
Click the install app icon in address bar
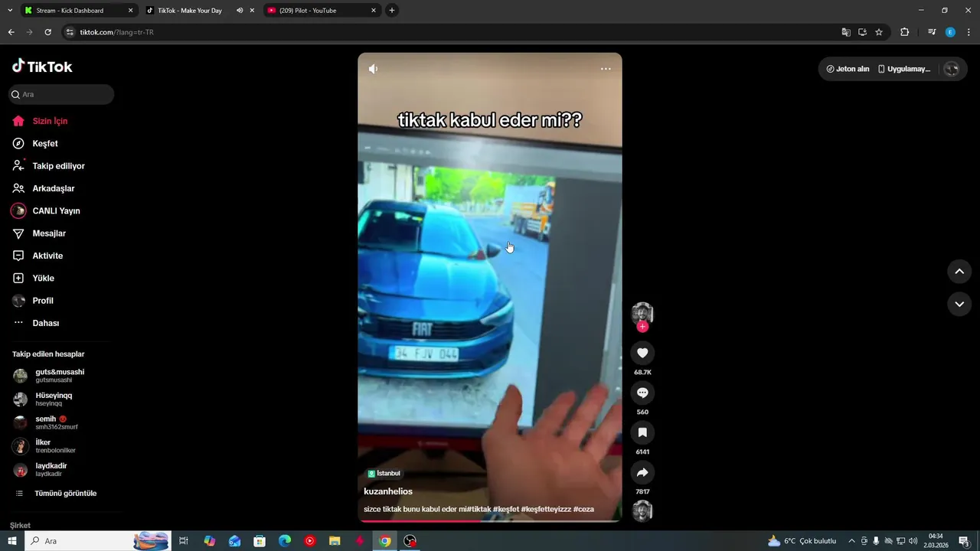[x=862, y=32]
